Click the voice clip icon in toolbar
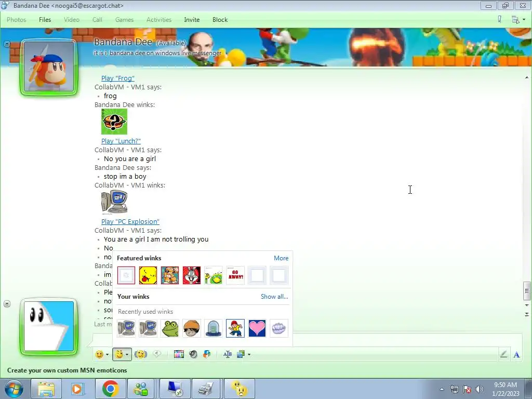The width and height of the screenshot is (532, 399). [157, 354]
